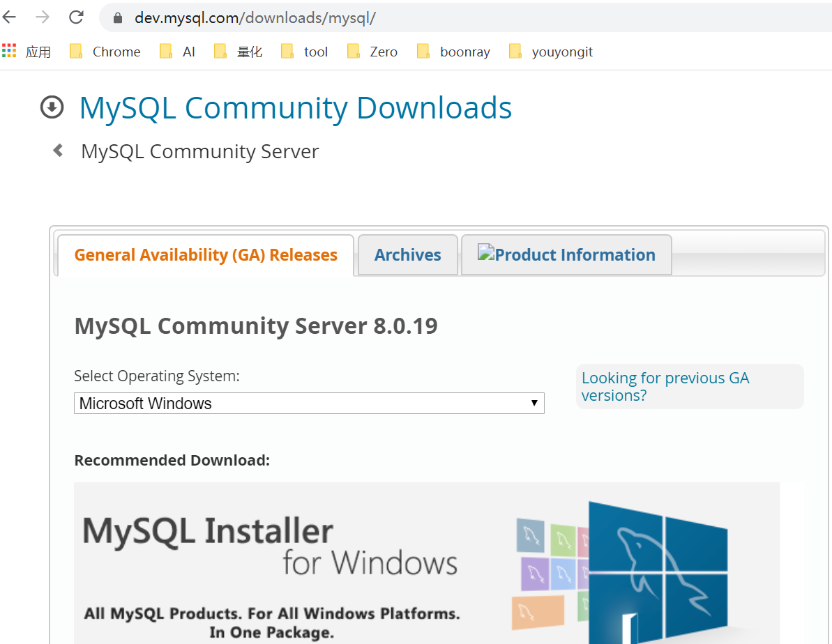Screen dimensions: 832x644
Task: Click the left chevron before MySQL Community Server
Action: [x=59, y=151]
